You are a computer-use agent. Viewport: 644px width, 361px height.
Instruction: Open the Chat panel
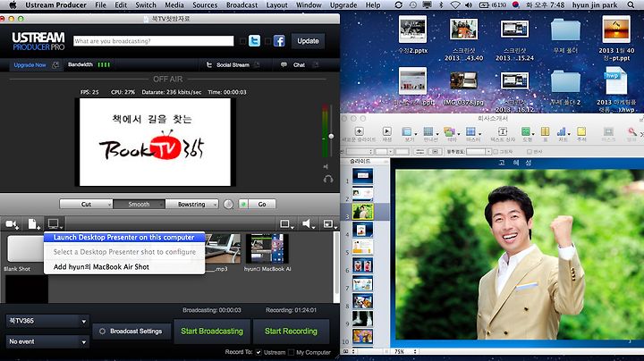point(299,65)
